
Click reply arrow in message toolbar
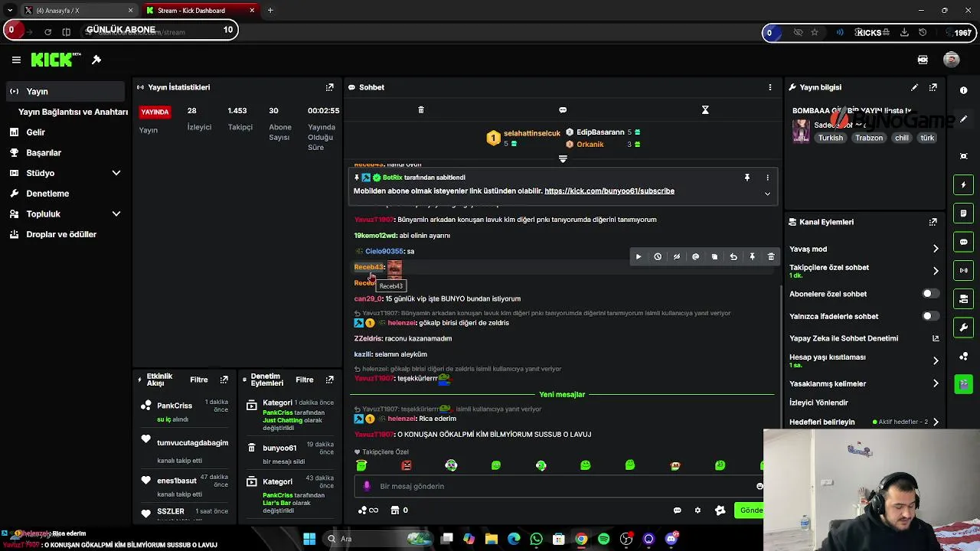(x=733, y=257)
